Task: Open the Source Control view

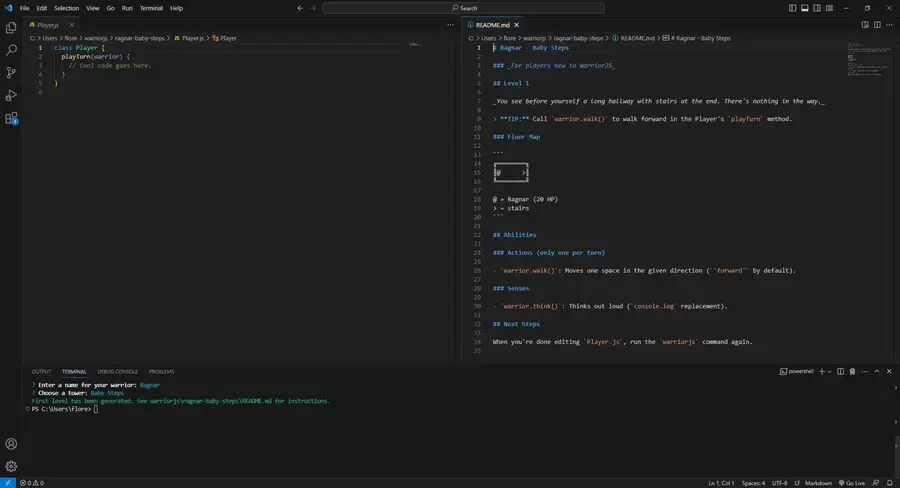Action: click(11, 72)
